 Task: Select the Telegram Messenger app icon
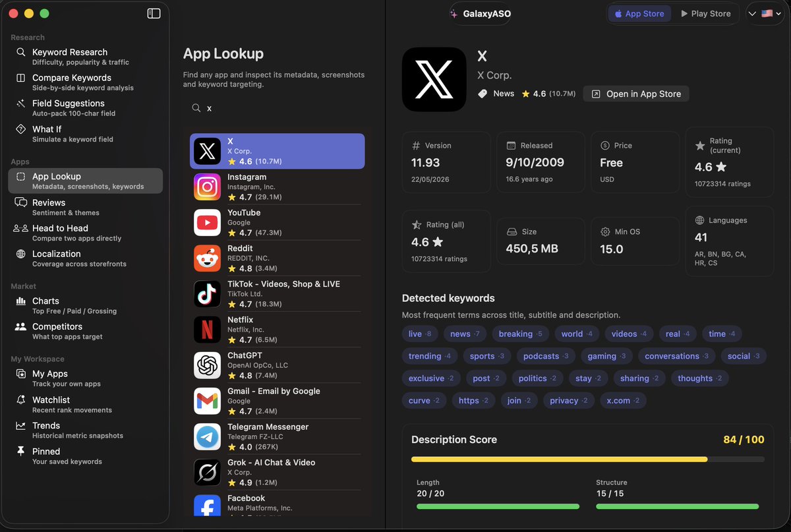pyautogui.click(x=207, y=436)
